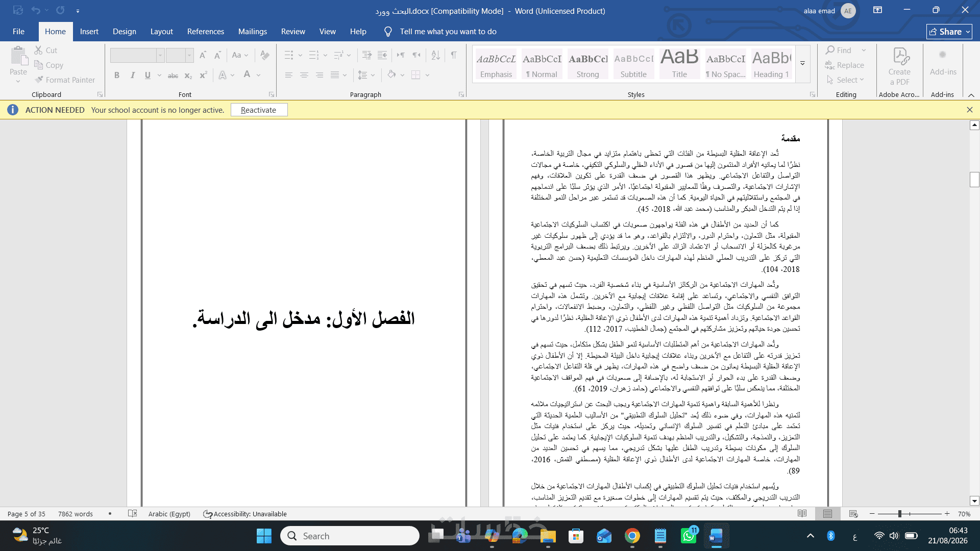
Task: Toggle Bold formatting
Action: coord(117,75)
